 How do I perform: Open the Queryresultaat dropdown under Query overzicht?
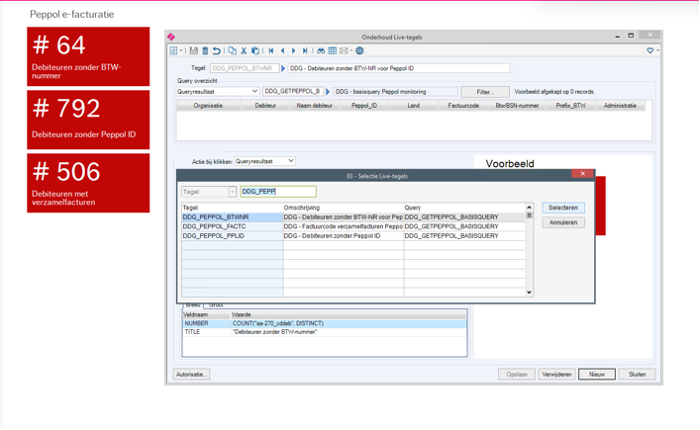coord(217,91)
